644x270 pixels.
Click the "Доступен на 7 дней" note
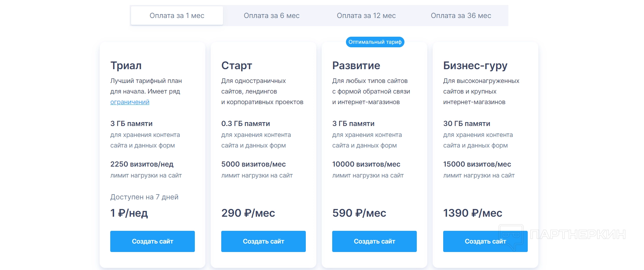coord(144,197)
